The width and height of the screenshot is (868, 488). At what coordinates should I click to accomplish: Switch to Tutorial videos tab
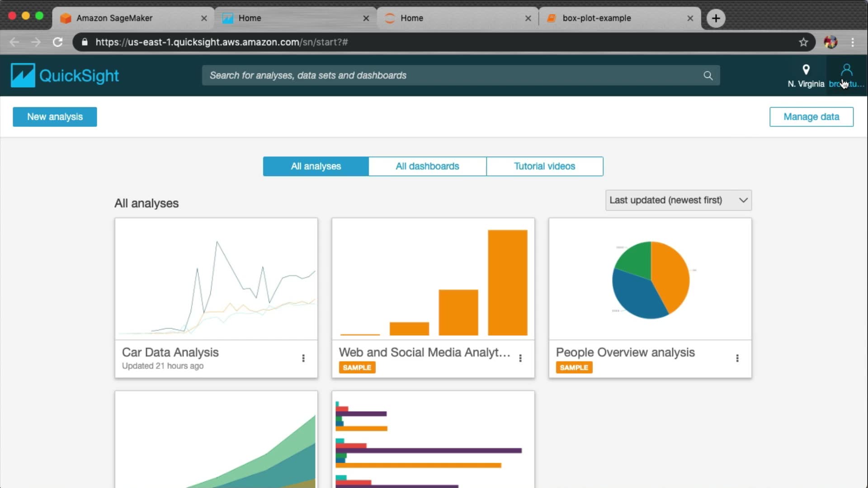(544, 166)
